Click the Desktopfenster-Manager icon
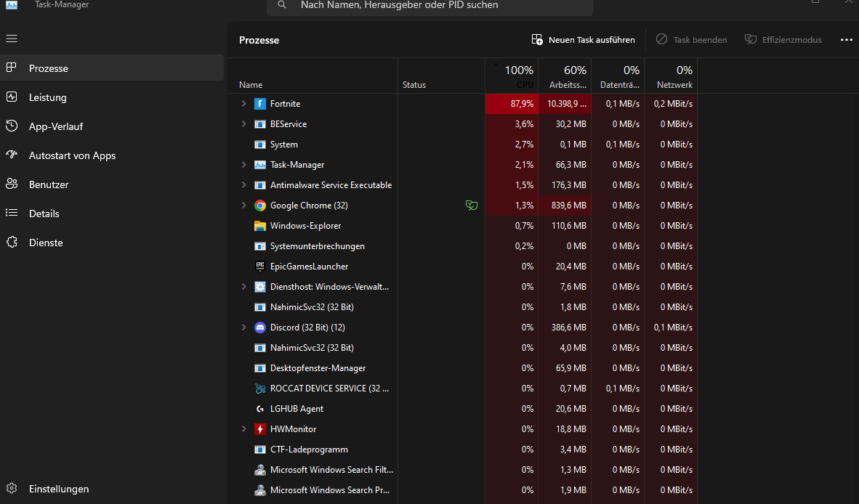Viewport: 859px width, 504px height. [x=260, y=368]
